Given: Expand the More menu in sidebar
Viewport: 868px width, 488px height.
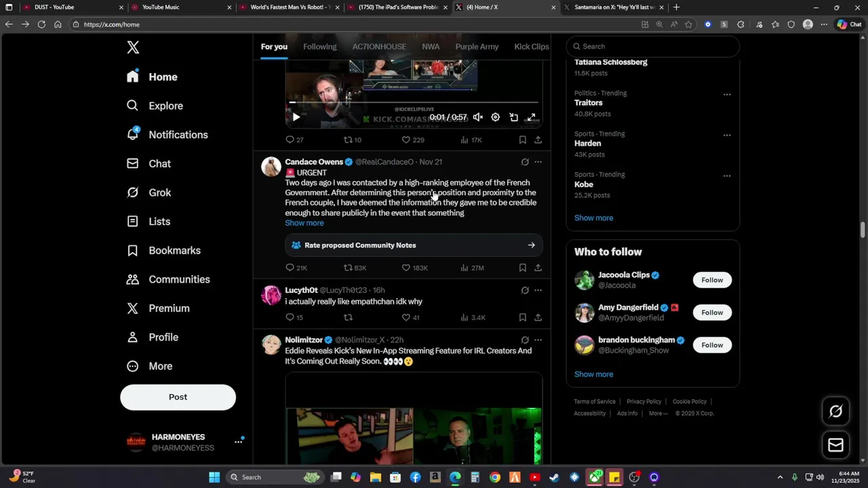Looking at the screenshot, I should [150, 366].
